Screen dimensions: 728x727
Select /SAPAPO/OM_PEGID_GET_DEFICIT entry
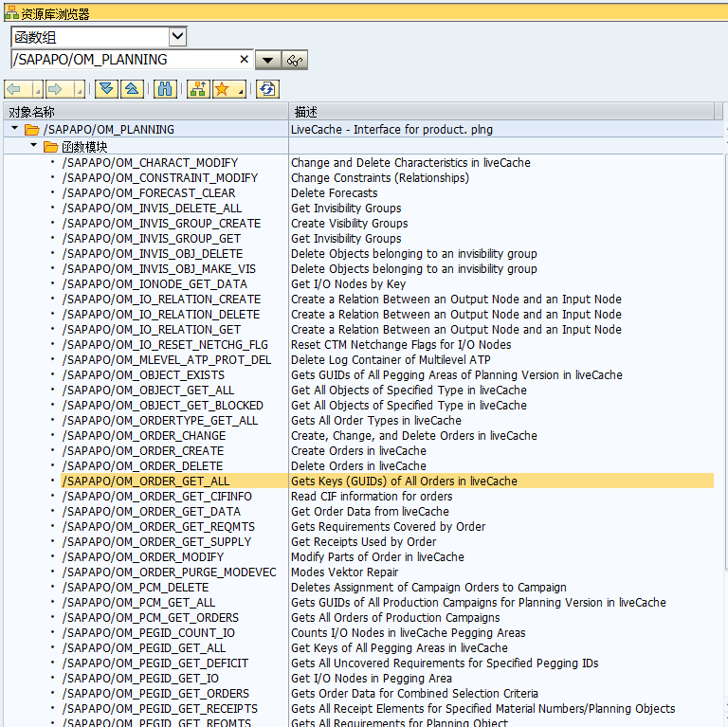pyautogui.click(x=155, y=663)
